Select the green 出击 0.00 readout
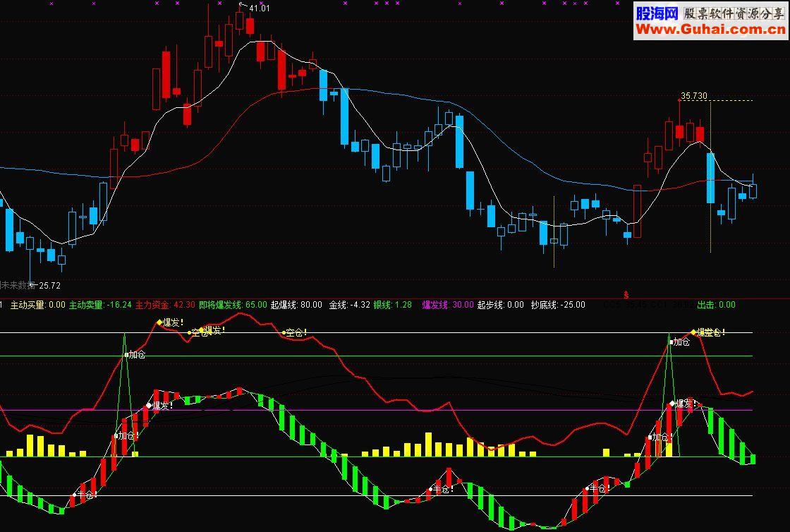The width and height of the screenshot is (790, 532). tap(716, 305)
